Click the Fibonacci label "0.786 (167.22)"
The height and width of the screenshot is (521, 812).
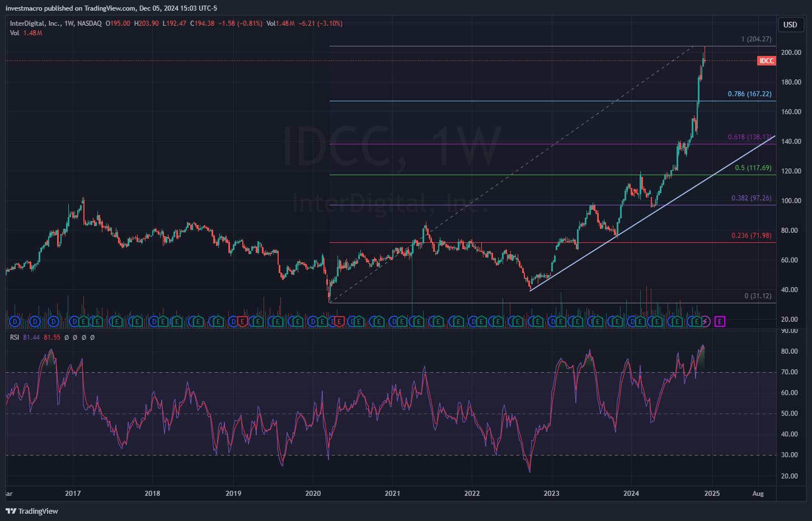(749, 94)
